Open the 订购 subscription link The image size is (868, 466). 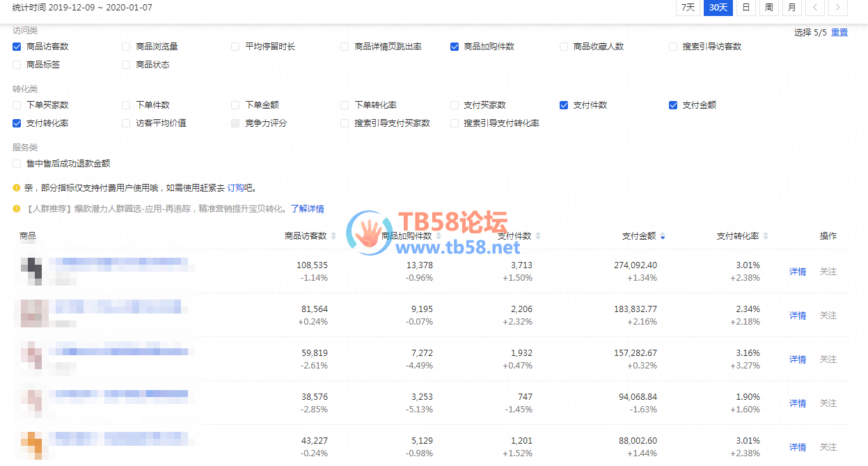coord(235,188)
